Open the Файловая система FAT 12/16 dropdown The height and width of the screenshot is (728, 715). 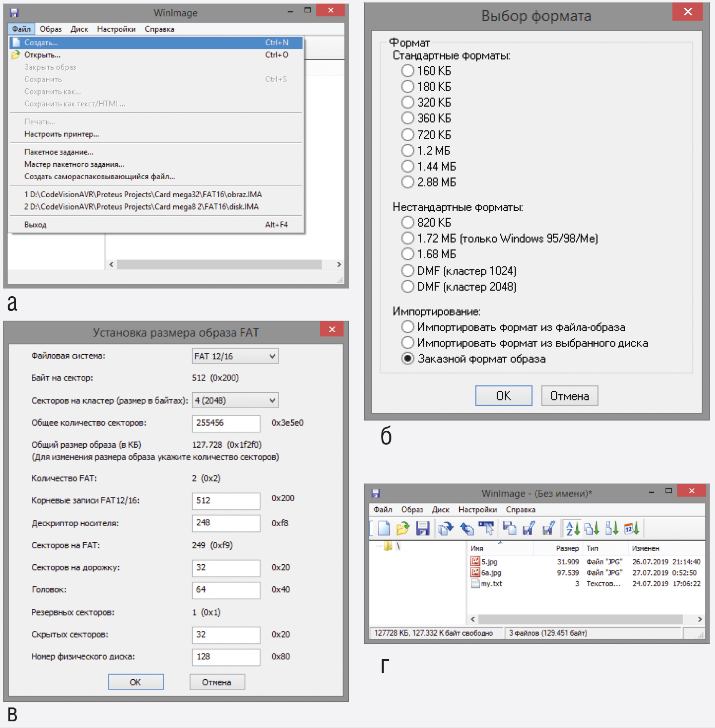point(235,356)
